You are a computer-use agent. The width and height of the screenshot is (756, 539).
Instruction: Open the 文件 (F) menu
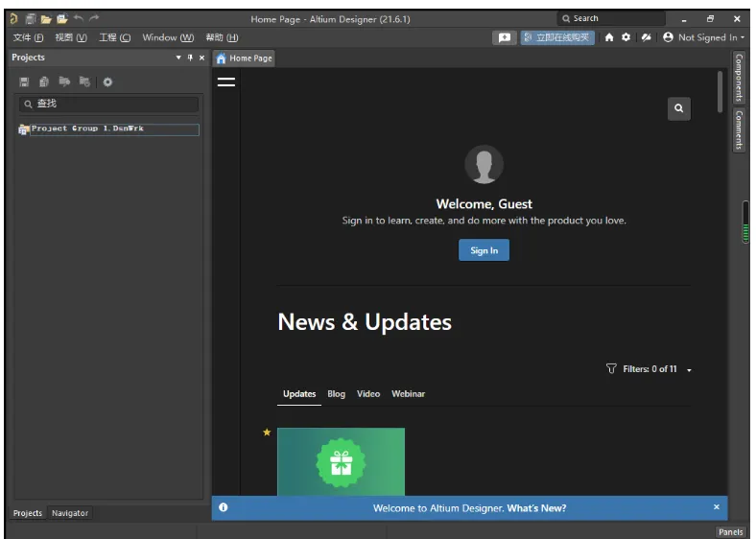click(x=28, y=37)
